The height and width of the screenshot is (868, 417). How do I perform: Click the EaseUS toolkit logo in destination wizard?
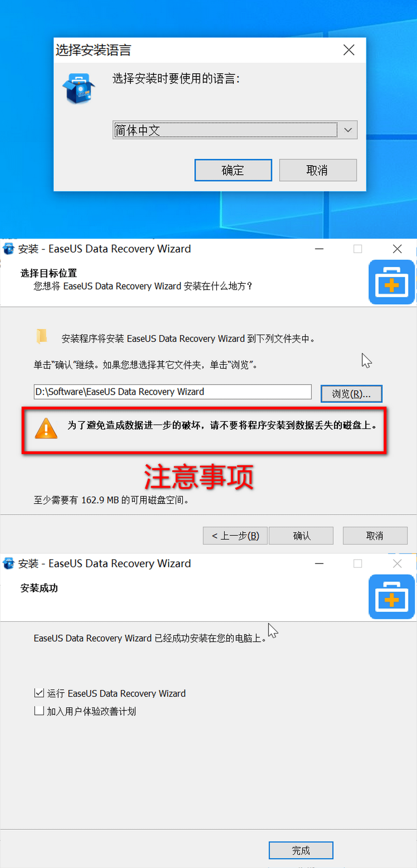click(391, 282)
